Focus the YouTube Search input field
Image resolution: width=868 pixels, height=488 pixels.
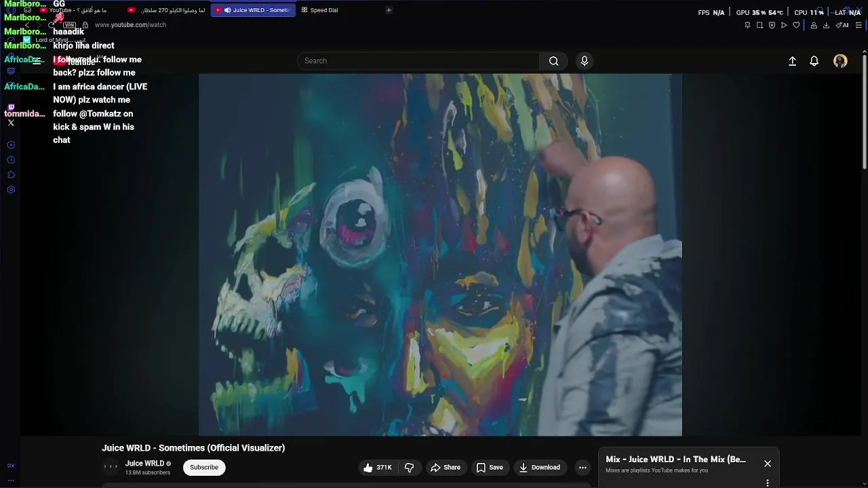click(x=418, y=61)
